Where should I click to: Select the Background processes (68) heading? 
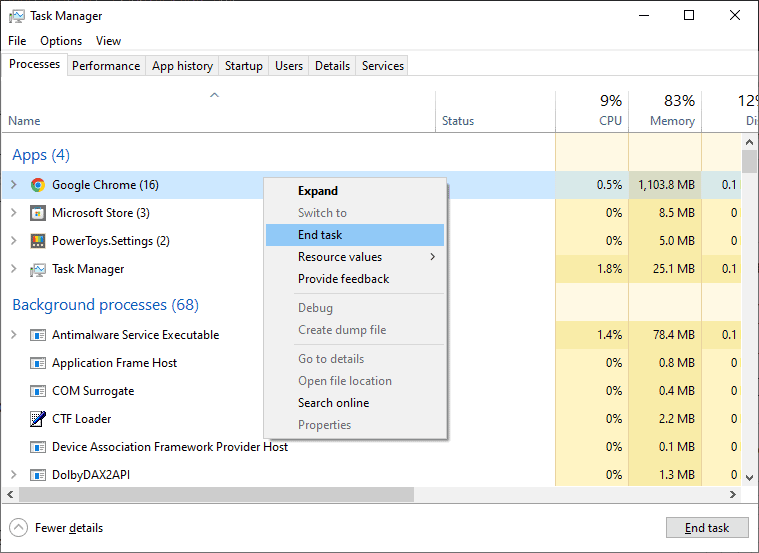[106, 305]
